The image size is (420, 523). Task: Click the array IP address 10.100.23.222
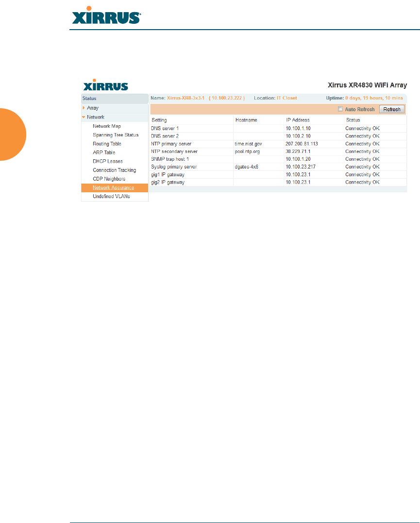tap(227, 98)
